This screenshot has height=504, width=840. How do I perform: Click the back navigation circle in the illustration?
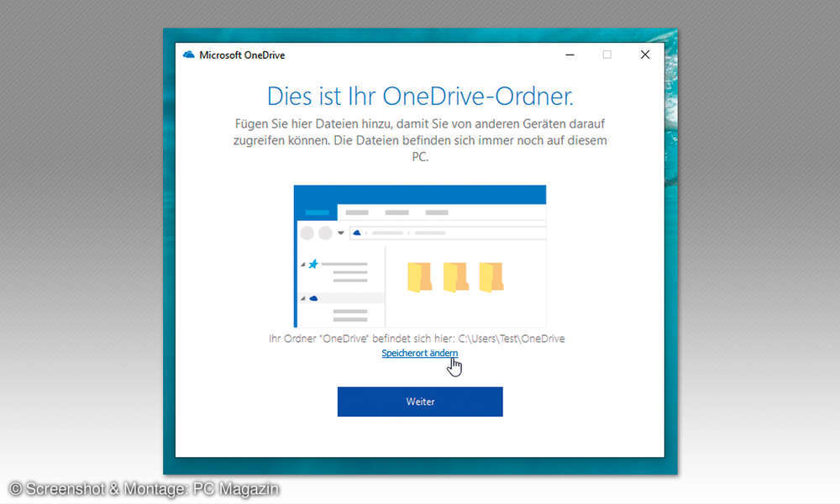click(306, 233)
